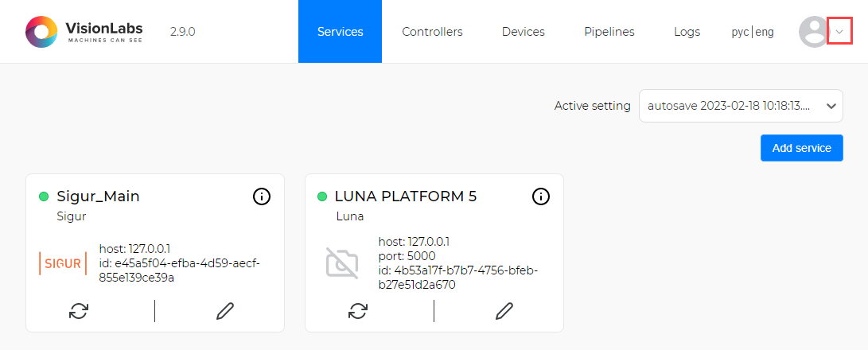Switch to the Logs tab
Viewport: 868px width, 350px height.
click(x=687, y=32)
